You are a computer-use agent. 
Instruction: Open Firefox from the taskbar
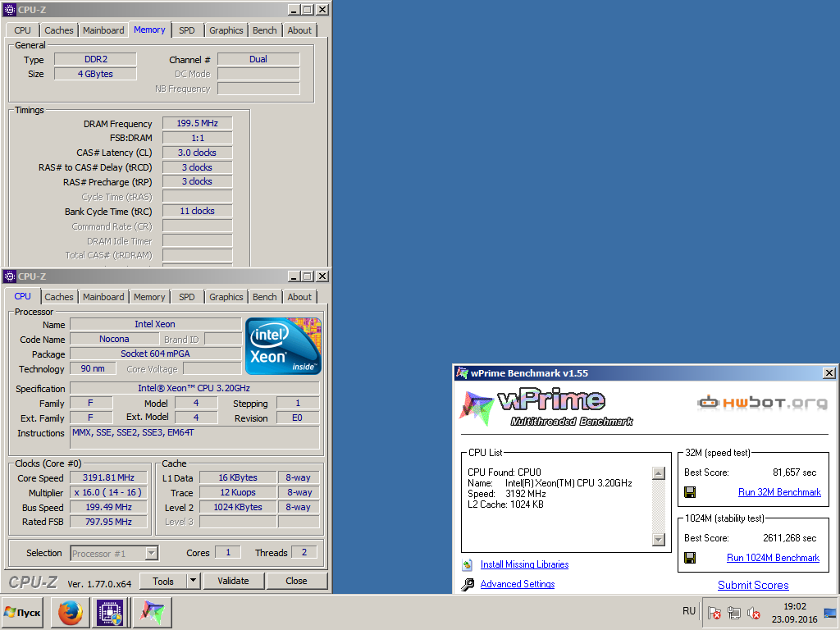71,612
